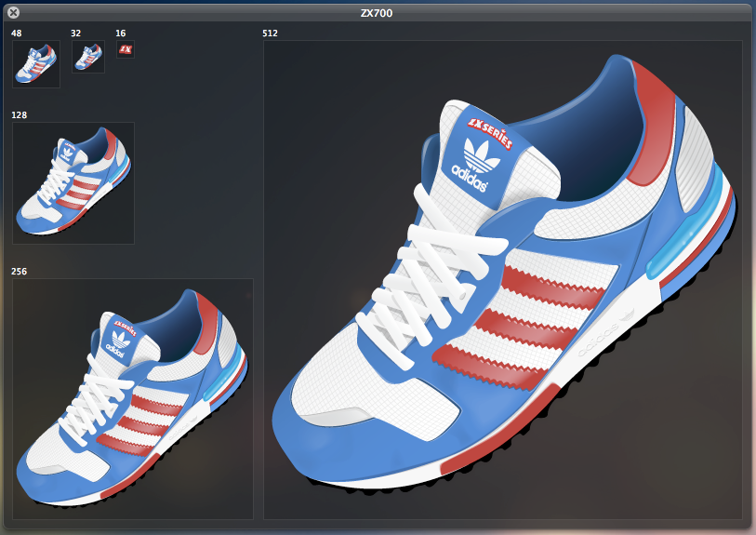756x535 pixels.
Task: Select the 32 size sneaker icon
Action: click(x=88, y=57)
